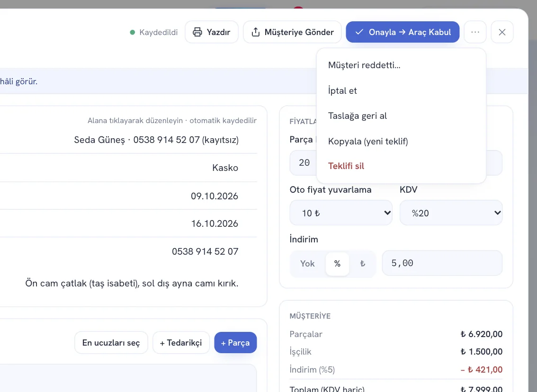Expand the KDV %20 dropdown
The height and width of the screenshot is (392, 537).
pos(451,213)
